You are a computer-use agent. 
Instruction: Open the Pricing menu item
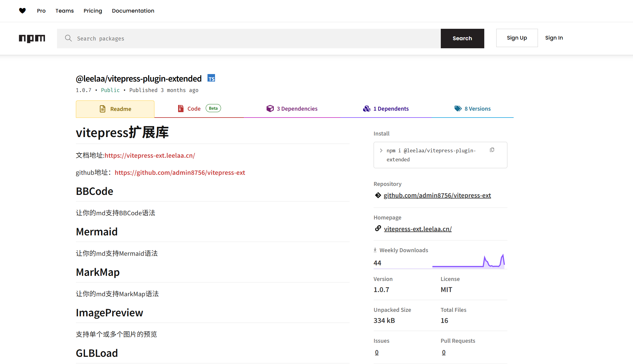[93, 11]
